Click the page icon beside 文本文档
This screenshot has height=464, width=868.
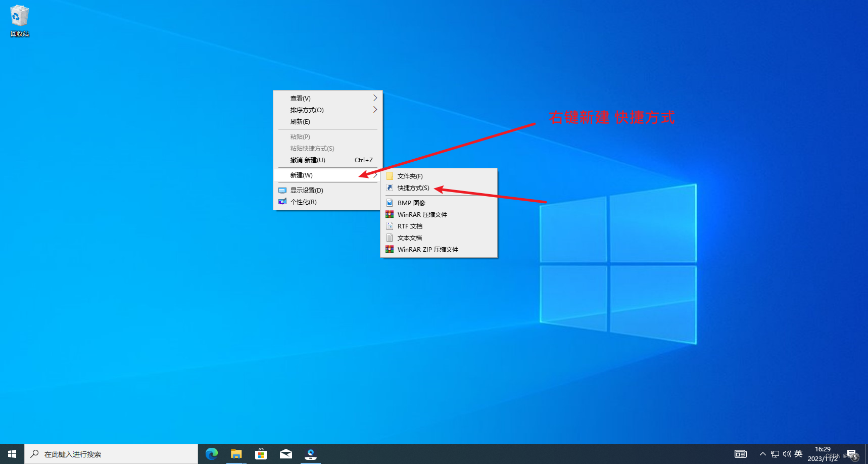click(x=390, y=238)
